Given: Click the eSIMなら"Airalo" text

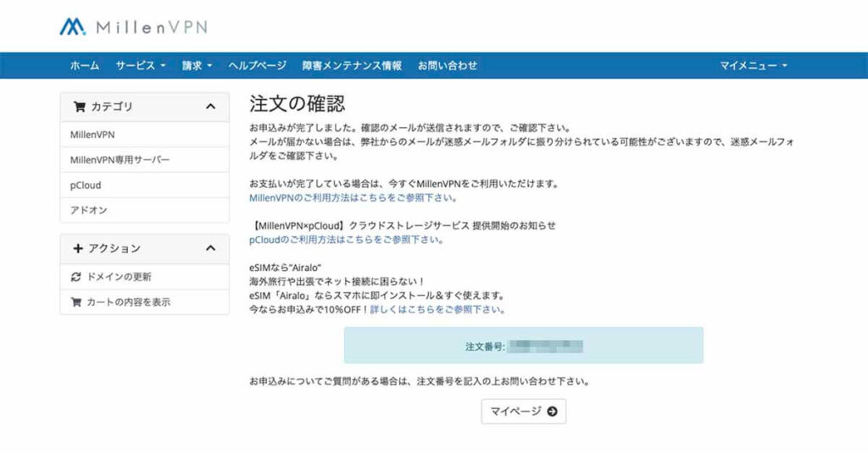Looking at the screenshot, I should [x=285, y=268].
